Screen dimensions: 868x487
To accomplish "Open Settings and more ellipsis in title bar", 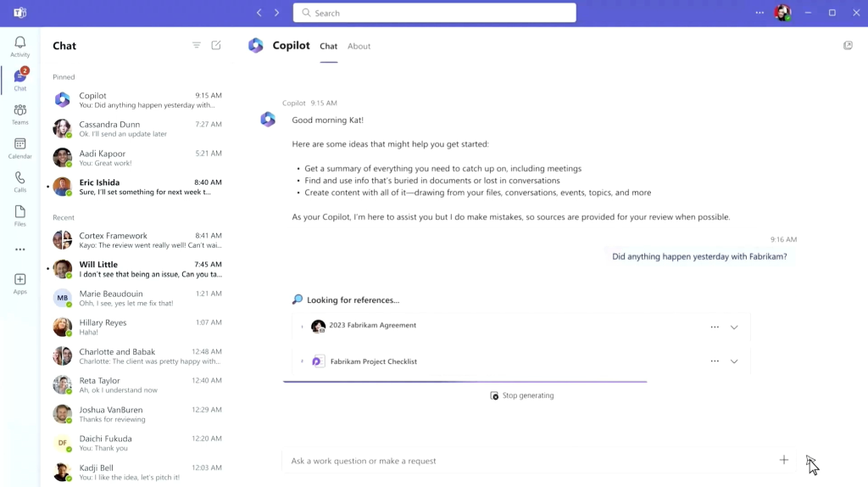I will pos(759,12).
